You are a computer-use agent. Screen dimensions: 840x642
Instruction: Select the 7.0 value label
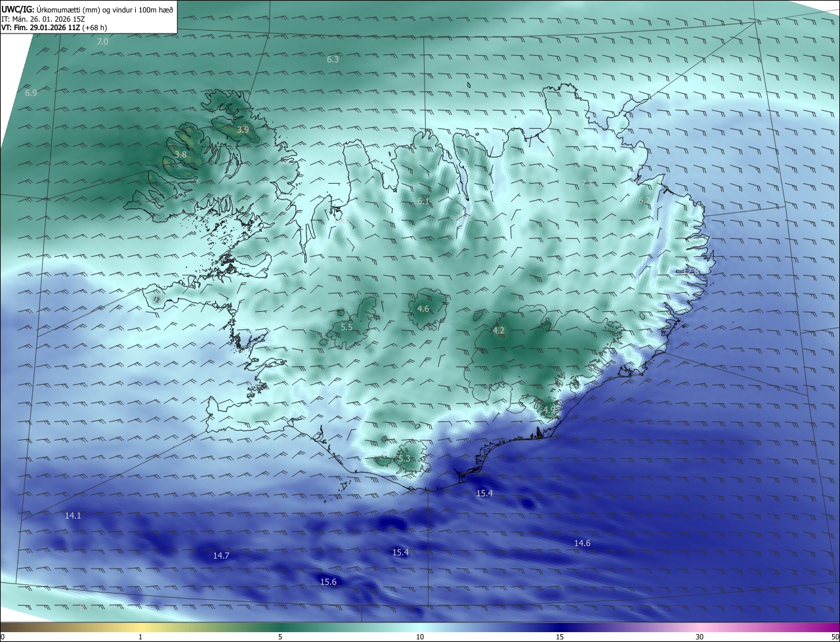[x=102, y=41]
